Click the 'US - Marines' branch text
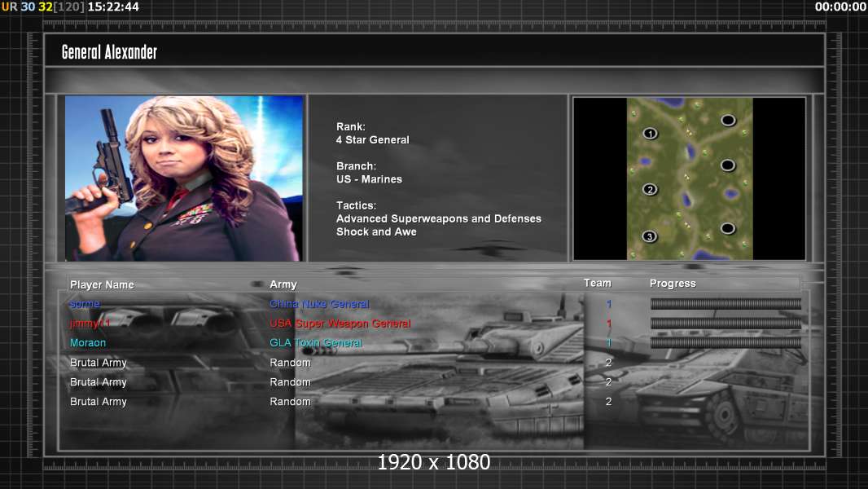This screenshot has height=489, width=868. pos(369,179)
